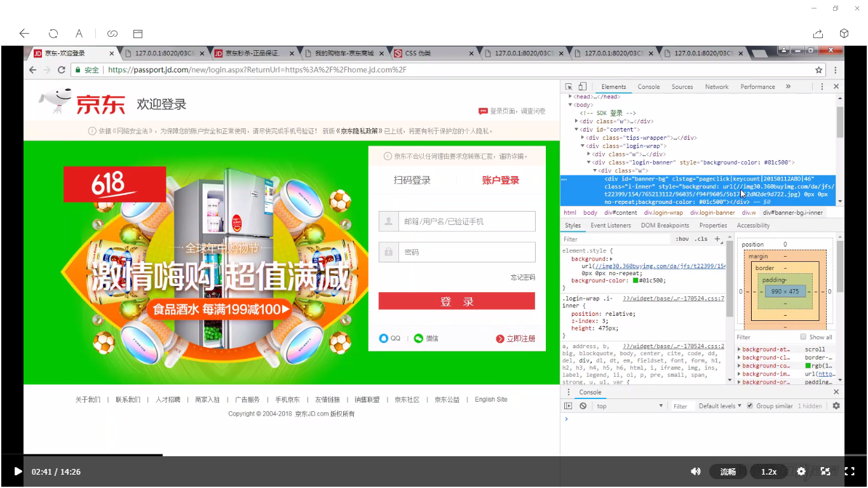The width and height of the screenshot is (868, 488).
Task: Open the DevTools Console tab
Action: 649,86
